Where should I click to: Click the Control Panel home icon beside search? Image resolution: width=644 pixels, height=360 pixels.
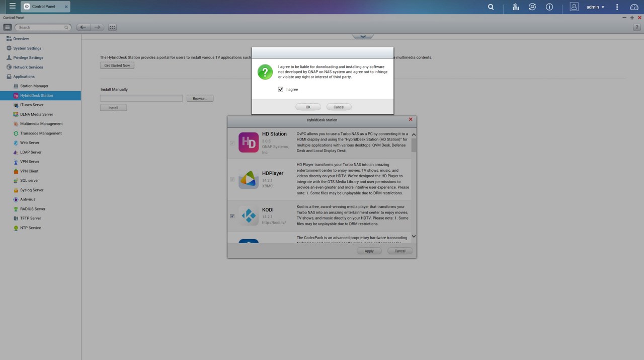click(x=8, y=27)
